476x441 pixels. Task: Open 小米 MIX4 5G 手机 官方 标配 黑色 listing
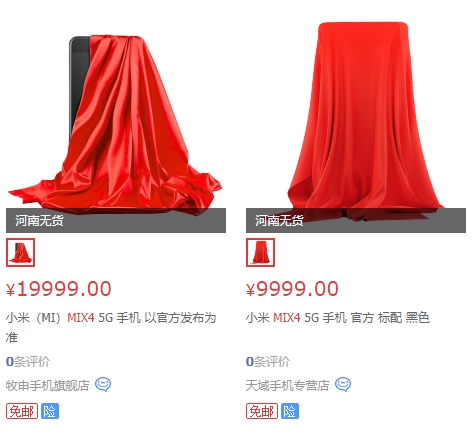[338, 318]
